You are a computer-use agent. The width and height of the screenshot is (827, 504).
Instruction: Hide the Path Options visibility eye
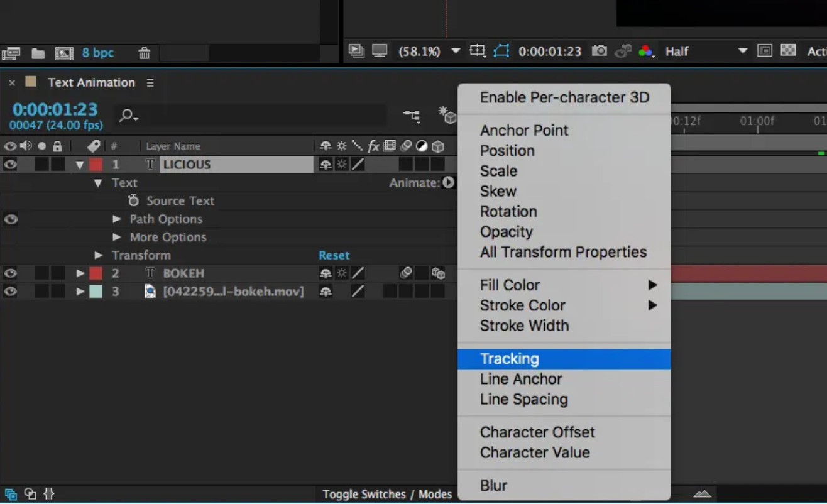9,219
